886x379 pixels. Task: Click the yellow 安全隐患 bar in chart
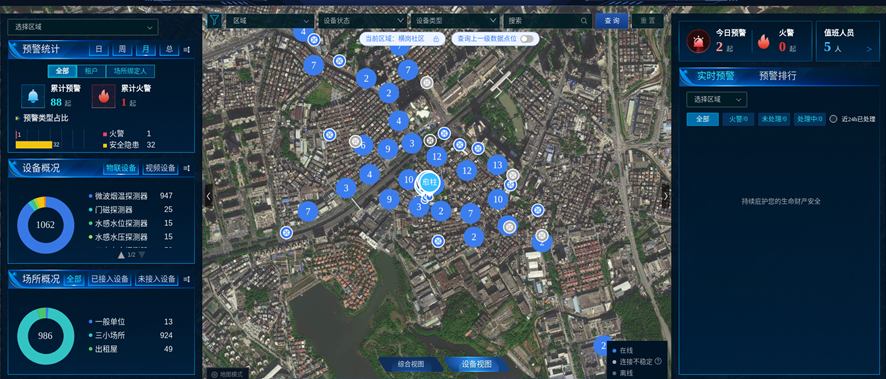tap(34, 145)
